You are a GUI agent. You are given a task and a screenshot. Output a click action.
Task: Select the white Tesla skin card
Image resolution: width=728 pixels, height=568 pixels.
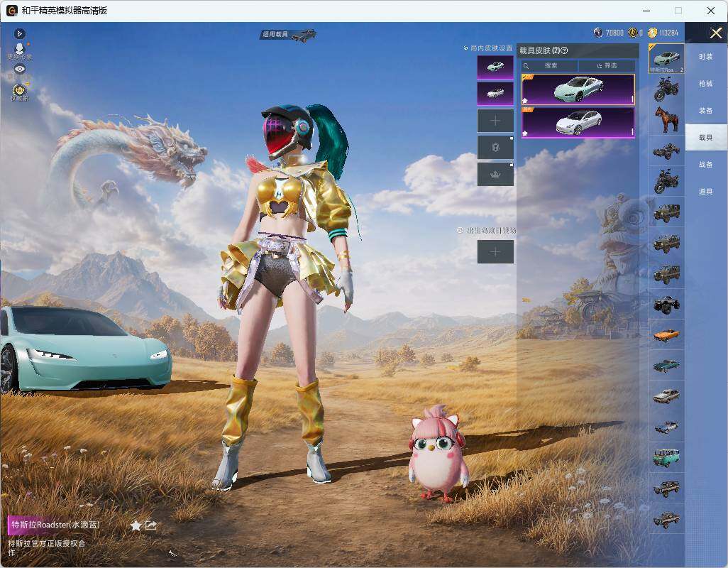pyautogui.click(x=578, y=122)
